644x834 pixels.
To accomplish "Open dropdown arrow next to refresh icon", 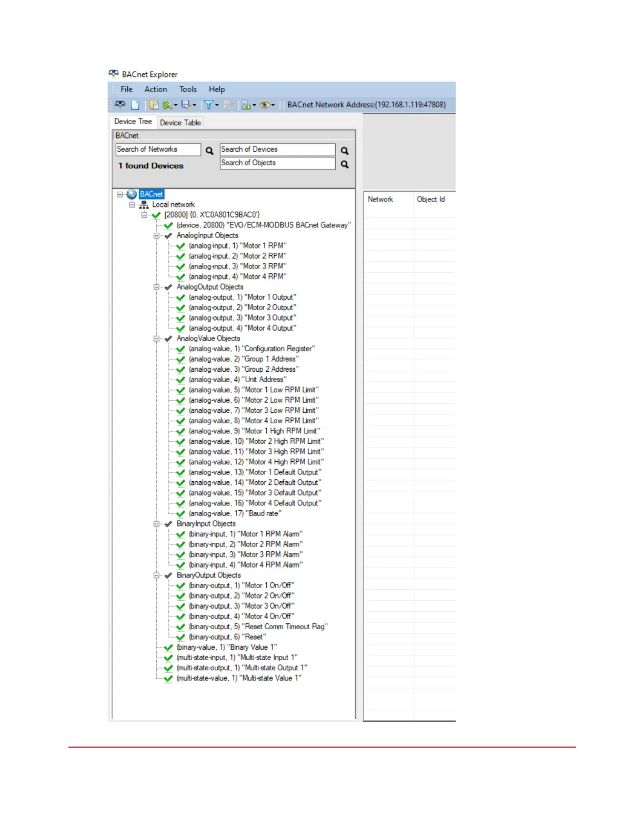I will [x=176, y=105].
